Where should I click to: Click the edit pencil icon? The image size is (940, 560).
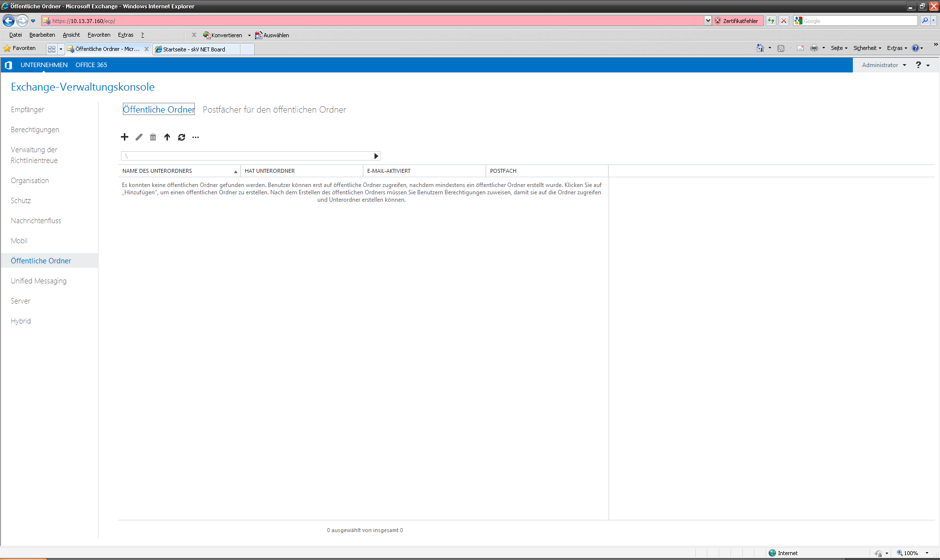pos(139,137)
